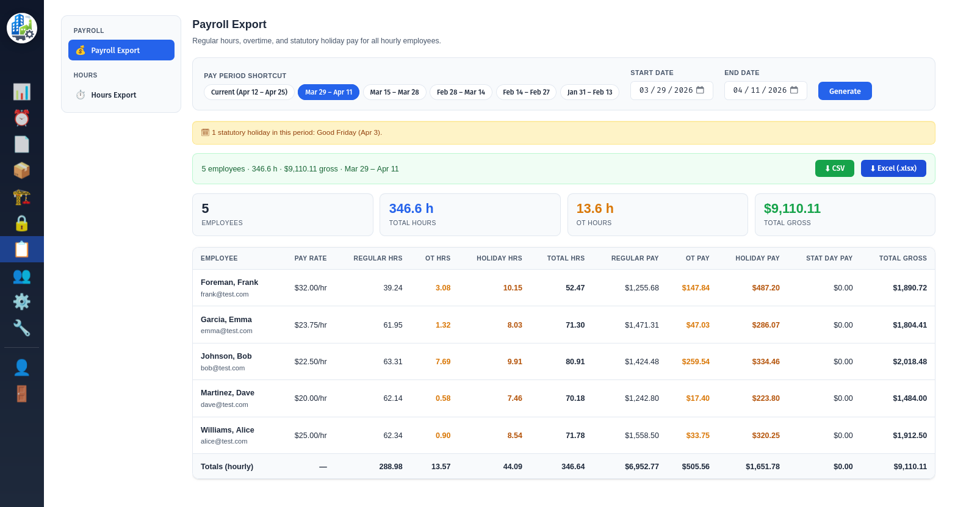Open calendar picker in End Date field
Screen dimensions: 980x507
coord(794,90)
